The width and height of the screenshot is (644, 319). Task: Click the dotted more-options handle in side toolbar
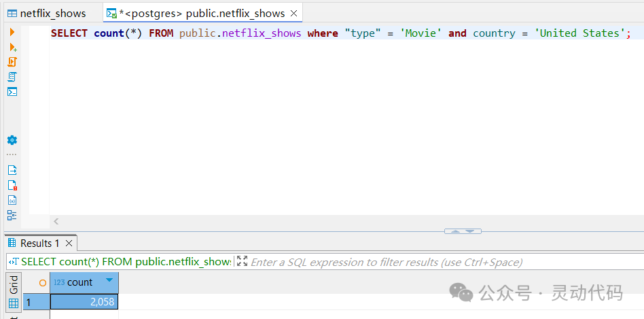click(12, 155)
